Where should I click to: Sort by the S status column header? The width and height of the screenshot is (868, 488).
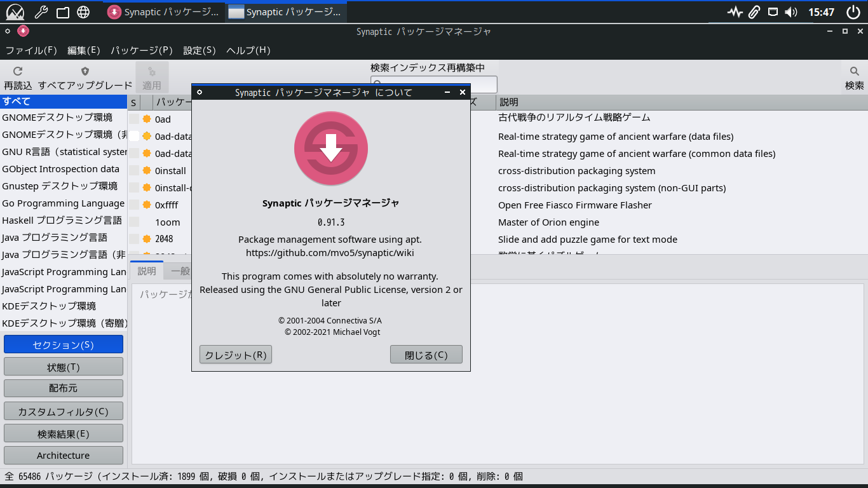click(134, 102)
